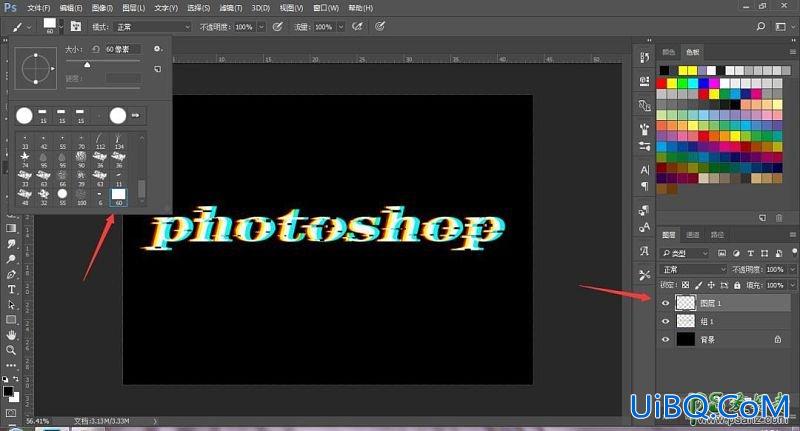Image resolution: width=800 pixels, height=431 pixels.
Task: Create new swatch from foreground color
Action: point(762,218)
